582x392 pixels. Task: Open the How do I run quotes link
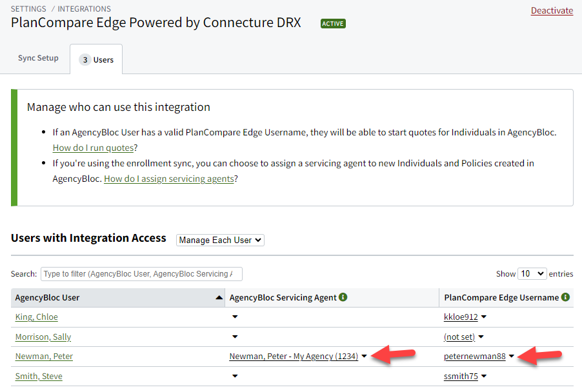(x=93, y=148)
